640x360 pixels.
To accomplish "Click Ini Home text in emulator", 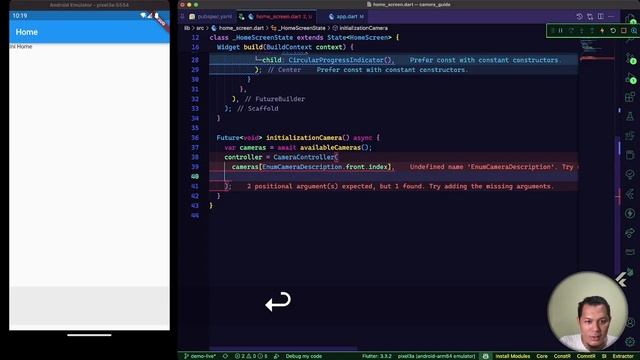I will tap(21, 47).
